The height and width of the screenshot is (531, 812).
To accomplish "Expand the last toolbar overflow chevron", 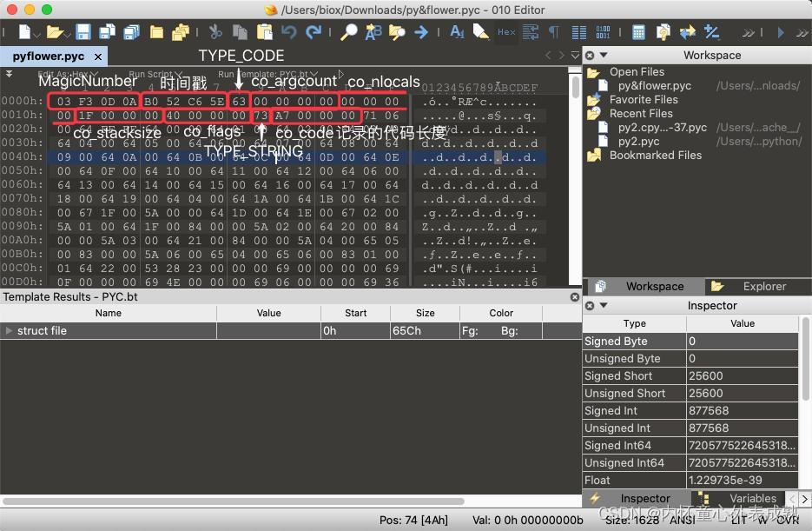I will (x=802, y=33).
